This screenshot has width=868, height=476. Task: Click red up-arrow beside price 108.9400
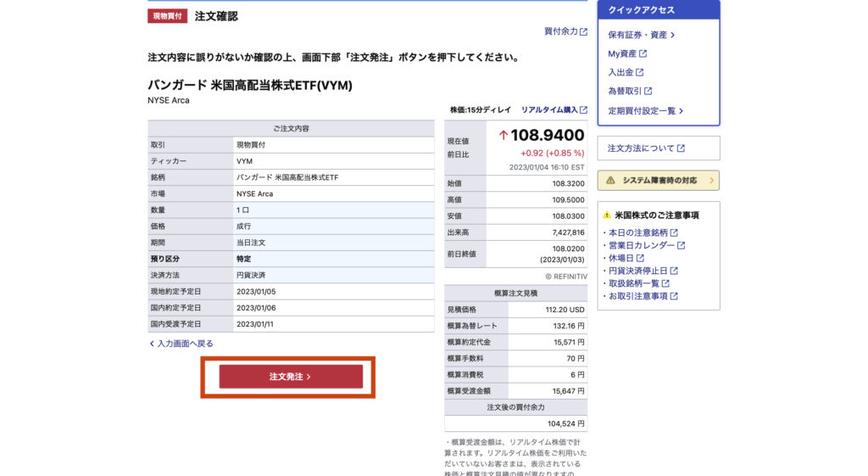(504, 135)
